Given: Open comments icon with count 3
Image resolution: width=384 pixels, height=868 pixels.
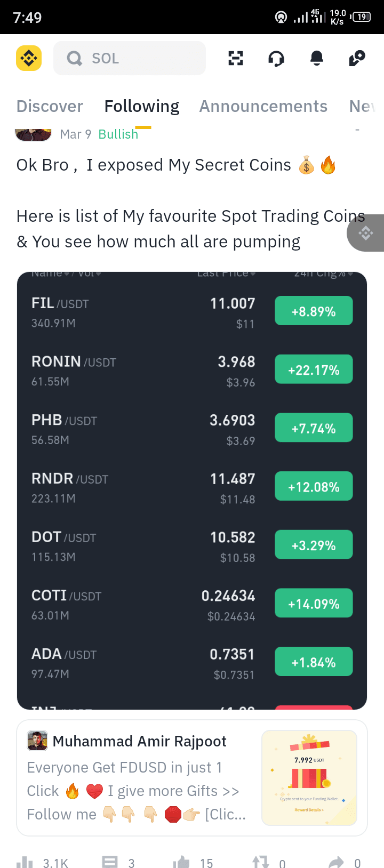Looking at the screenshot, I should point(110,862).
